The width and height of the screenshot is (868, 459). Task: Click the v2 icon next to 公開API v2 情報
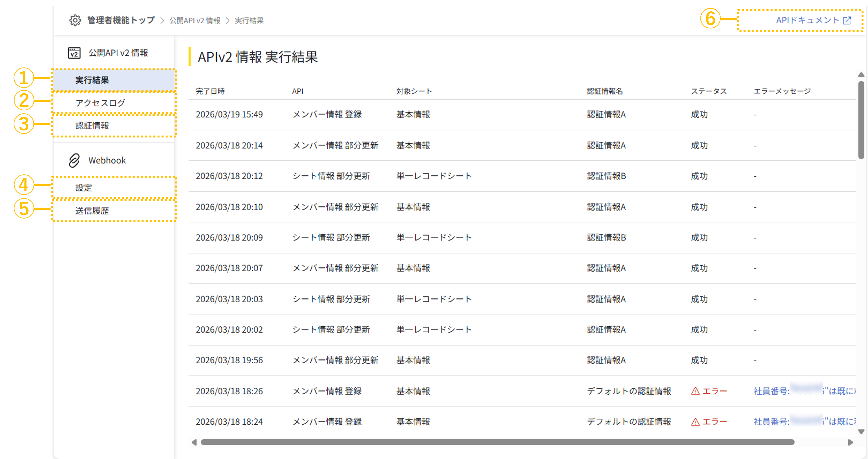tap(74, 53)
